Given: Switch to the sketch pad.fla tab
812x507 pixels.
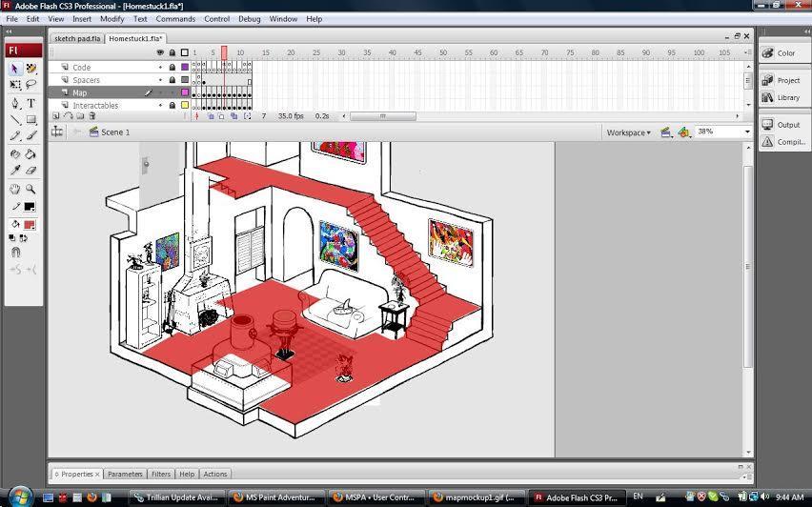Looking at the screenshot, I should 76,39.
